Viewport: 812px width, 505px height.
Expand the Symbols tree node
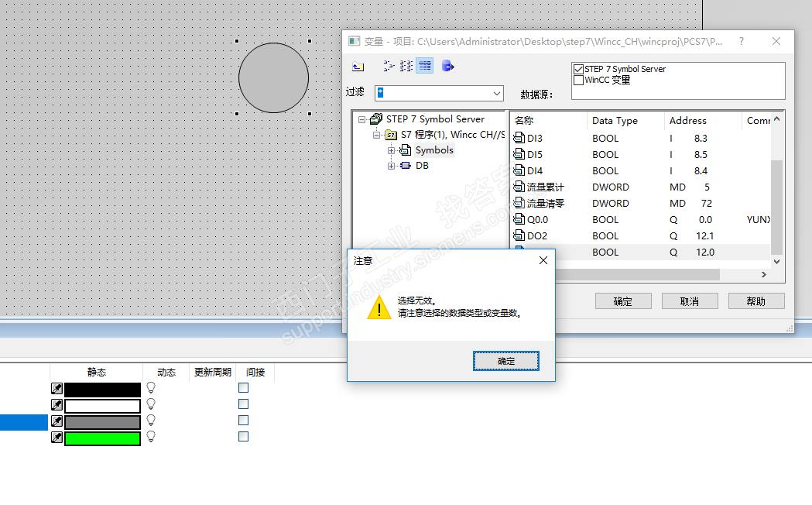392,151
